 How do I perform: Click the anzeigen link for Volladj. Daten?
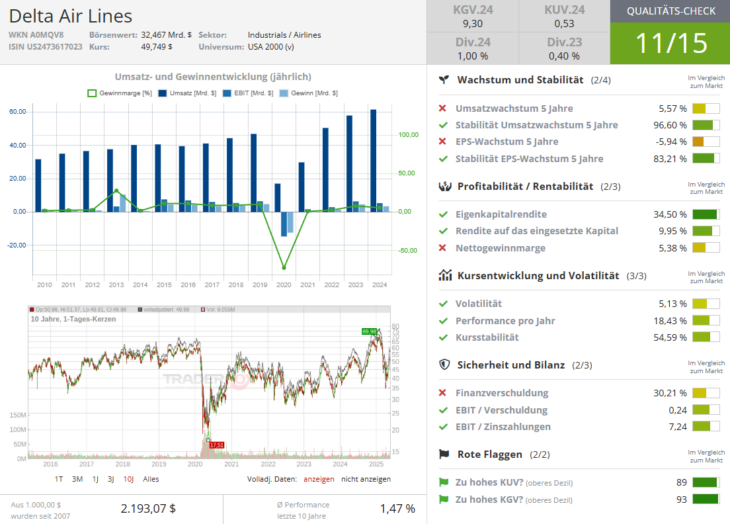click(x=318, y=479)
